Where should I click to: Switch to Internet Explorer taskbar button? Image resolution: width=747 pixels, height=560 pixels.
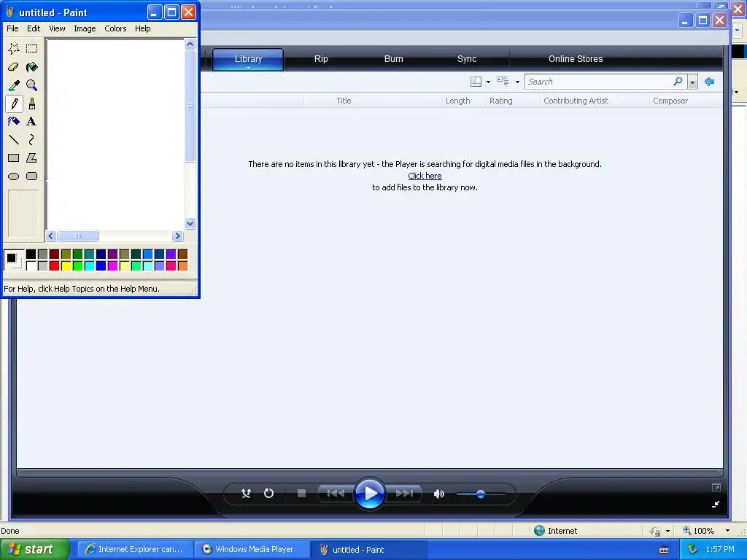[x=135, y=550]
